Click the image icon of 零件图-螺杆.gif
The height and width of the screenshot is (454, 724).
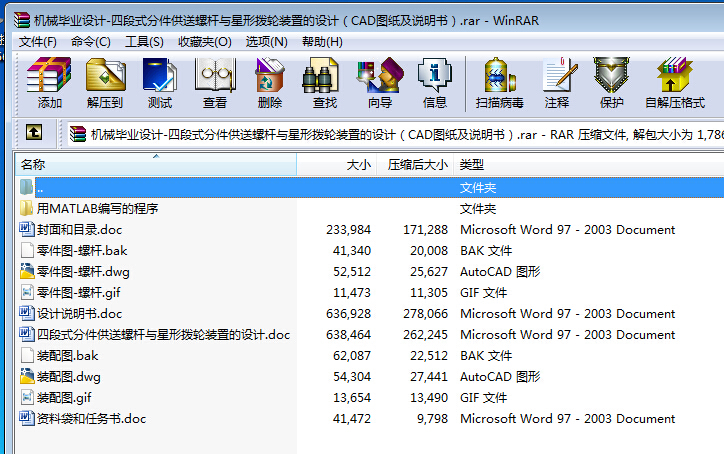point(27,292)
